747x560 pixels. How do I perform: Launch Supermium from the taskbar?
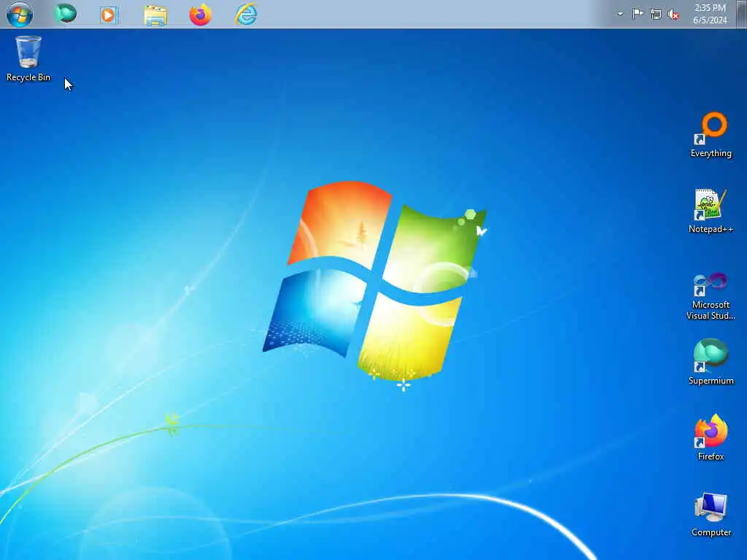click(x=65, y=13)
